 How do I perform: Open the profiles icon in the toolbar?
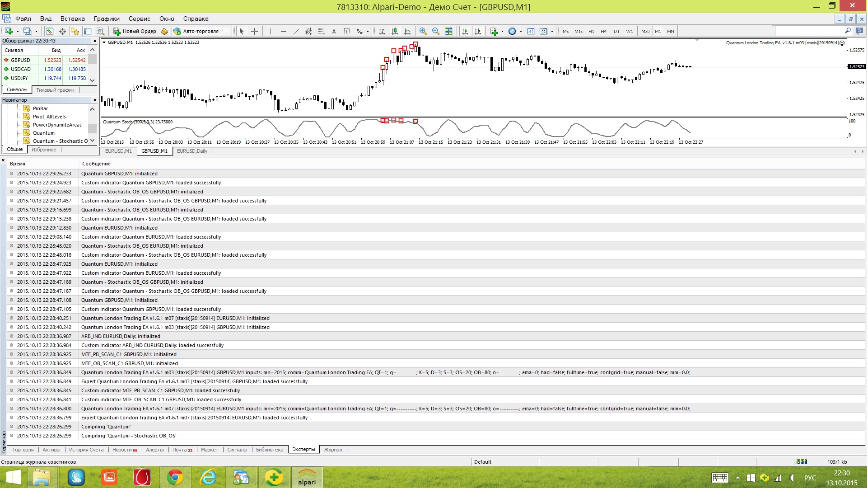point(28,31)
